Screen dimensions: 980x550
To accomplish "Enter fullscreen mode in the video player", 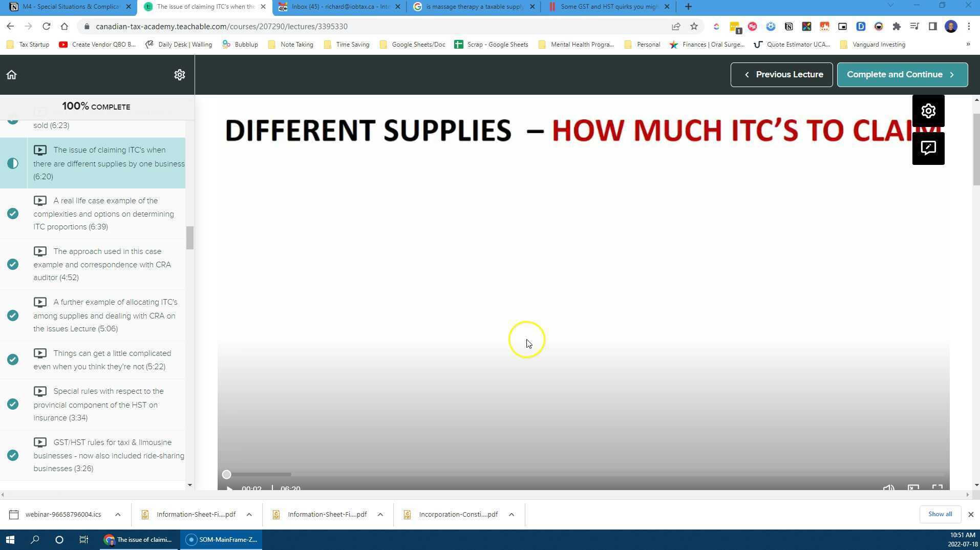I will coord(937,489).
